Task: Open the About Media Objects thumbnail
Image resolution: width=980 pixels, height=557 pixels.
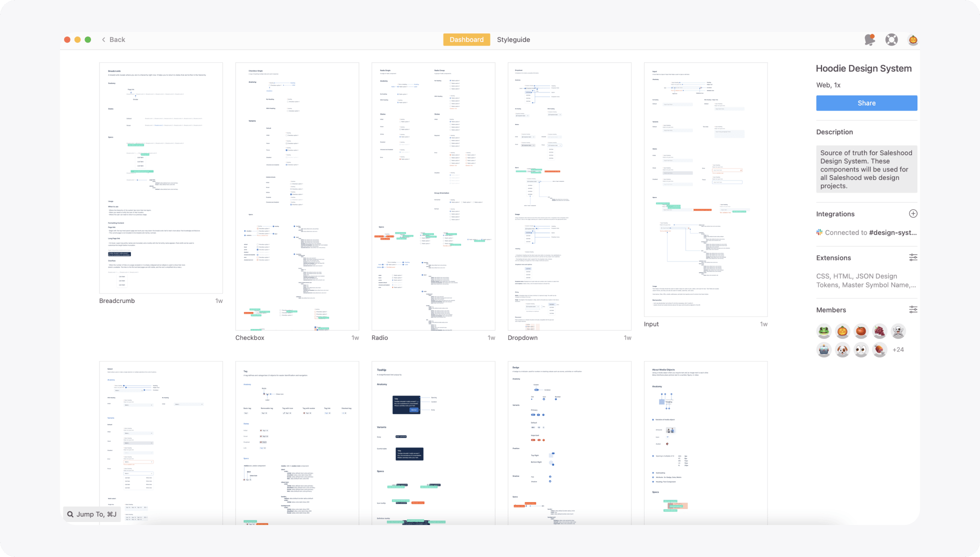Action: 705,442
